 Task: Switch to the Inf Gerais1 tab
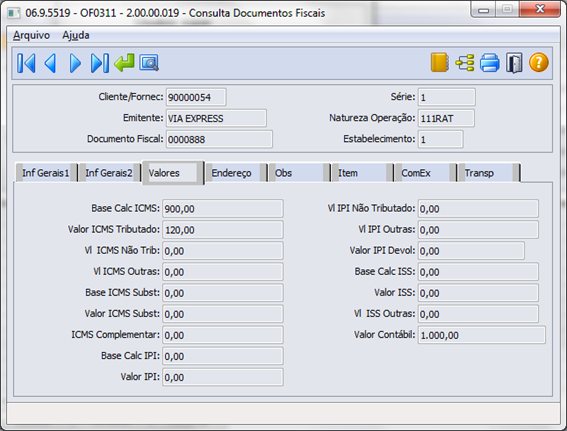click(46, 173)
